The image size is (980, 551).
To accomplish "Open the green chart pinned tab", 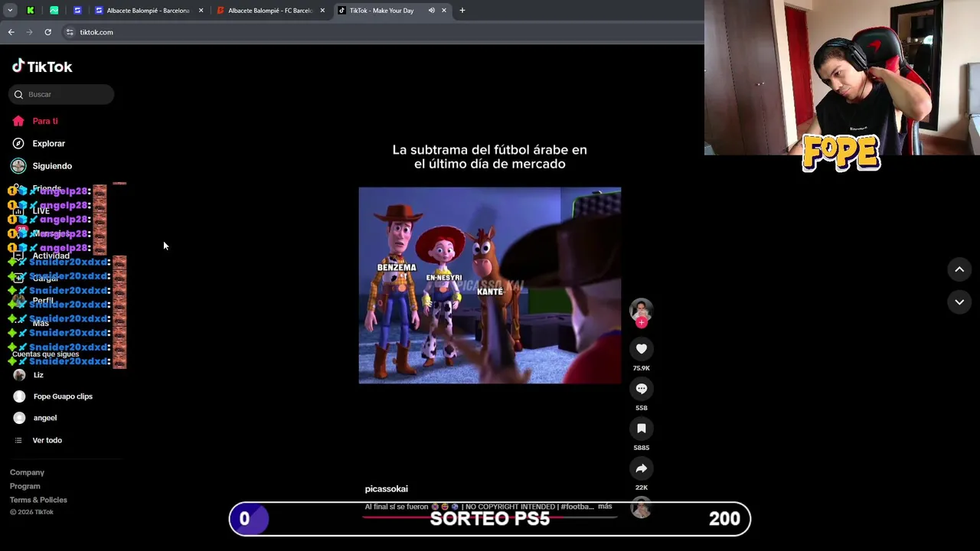I will [54, 11].
